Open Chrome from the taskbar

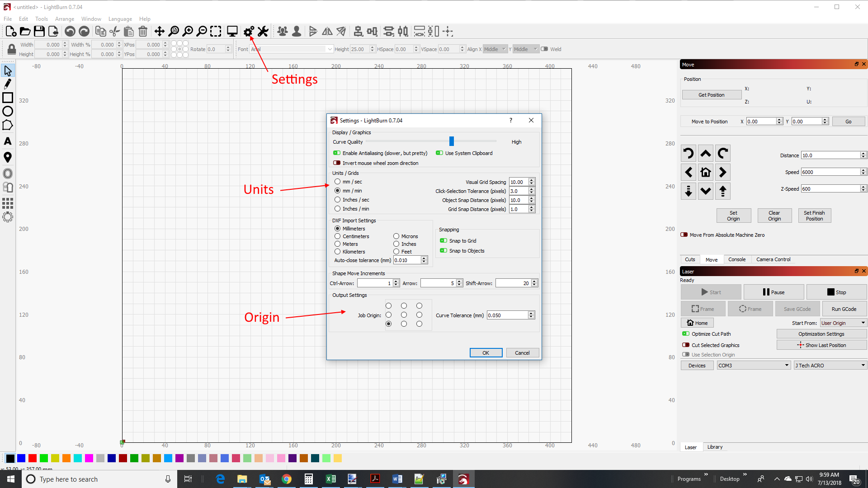point(287,479)
